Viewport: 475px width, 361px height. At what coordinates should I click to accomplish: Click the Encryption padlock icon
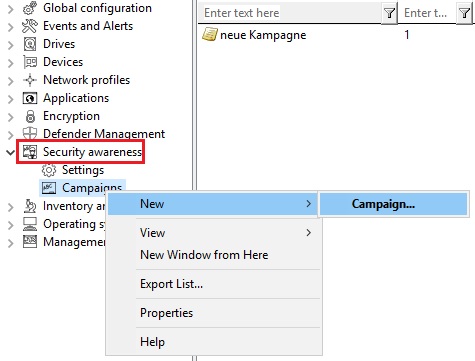pos(30,116)
